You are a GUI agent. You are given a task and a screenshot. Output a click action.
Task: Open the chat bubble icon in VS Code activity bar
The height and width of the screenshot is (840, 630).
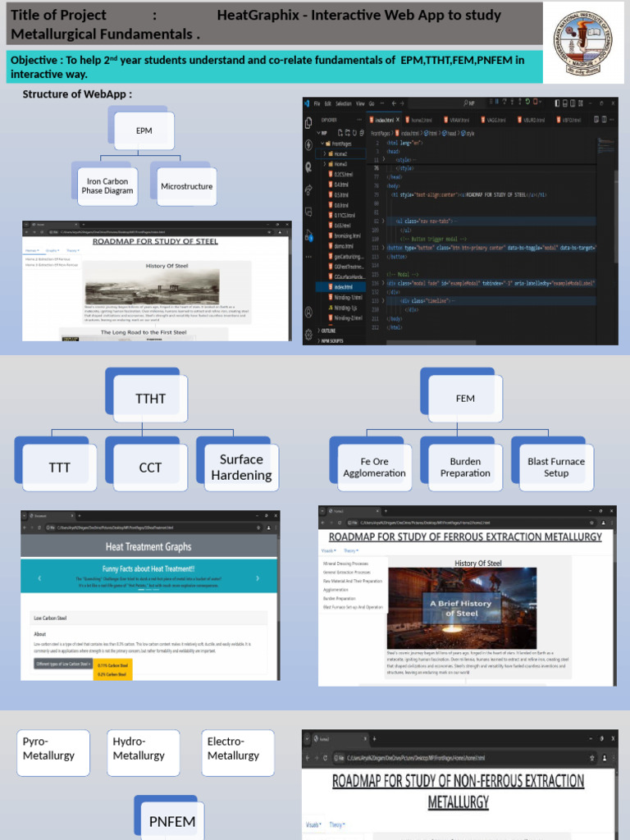coord(308,212)
